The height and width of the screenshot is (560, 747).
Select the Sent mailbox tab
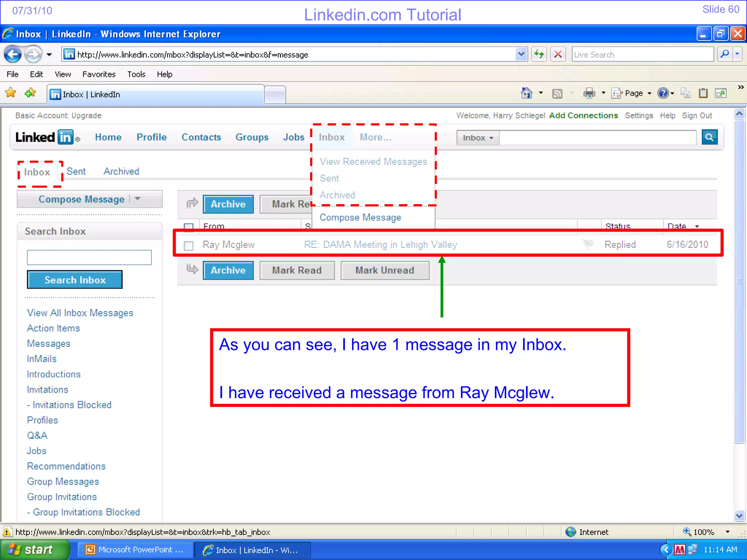pyautogui.click(x=76, y=171)
